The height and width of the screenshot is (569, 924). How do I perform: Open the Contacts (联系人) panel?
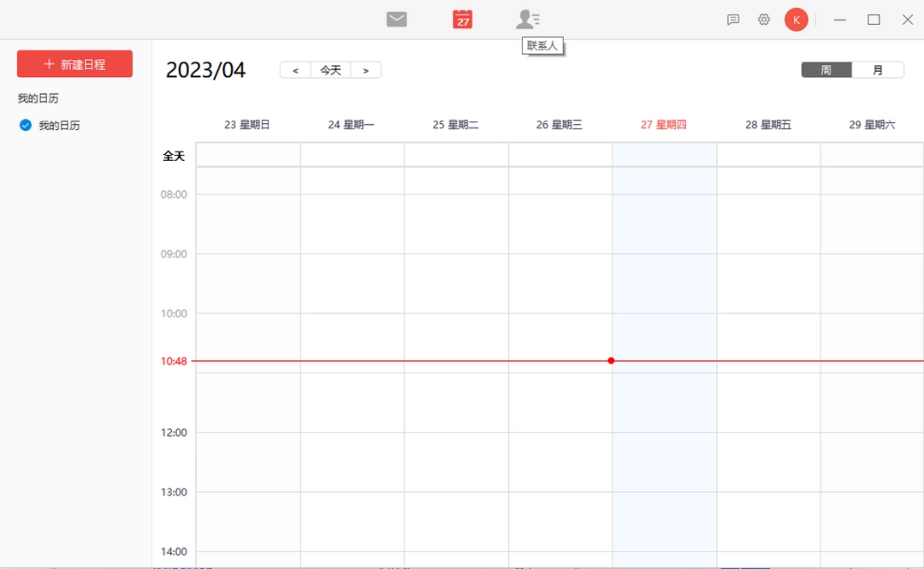click(x=527, y=19)
